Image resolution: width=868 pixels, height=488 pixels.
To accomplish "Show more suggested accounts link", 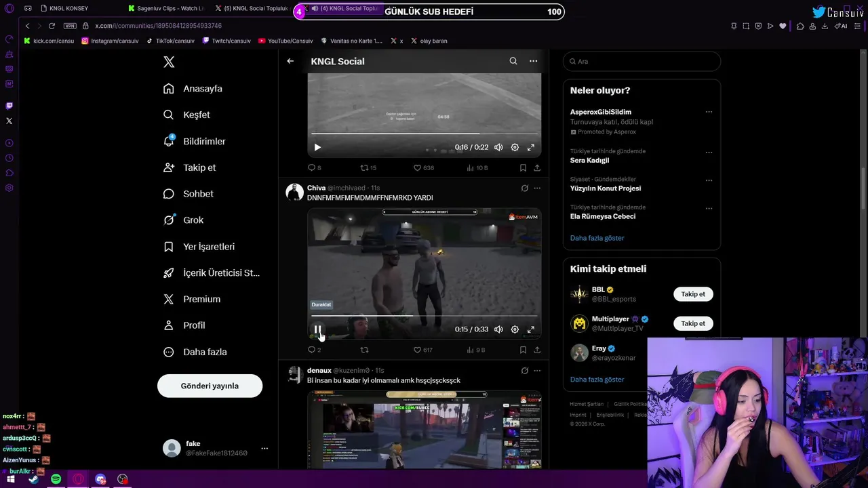I will click(x=597, y=380).
